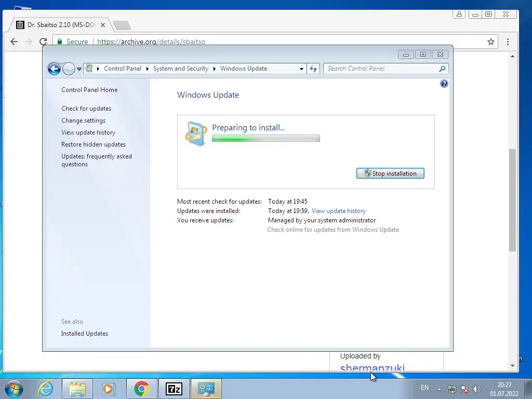Click EN language indicator
Image resolution: width=532 pixels, height=399 pixels.
(x=424, y=388)
